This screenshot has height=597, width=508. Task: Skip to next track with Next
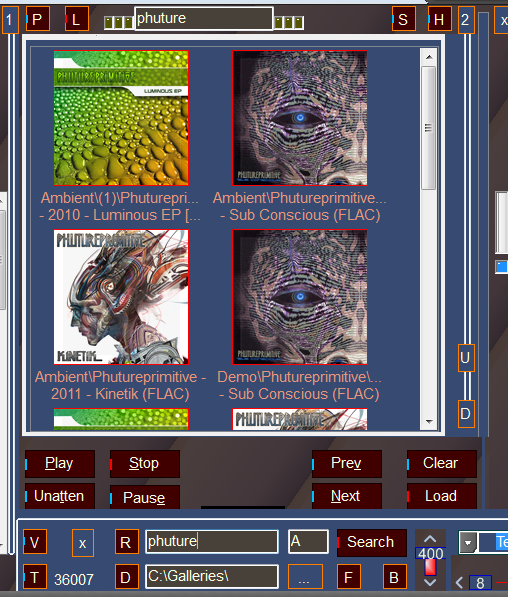point(347,496)
